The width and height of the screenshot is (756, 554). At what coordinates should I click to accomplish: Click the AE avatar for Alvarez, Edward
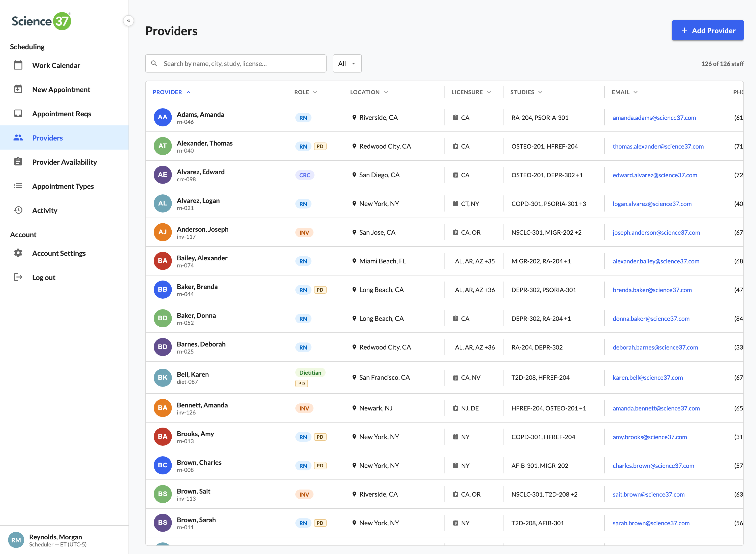pyautogui.click(x=163, y=175)
